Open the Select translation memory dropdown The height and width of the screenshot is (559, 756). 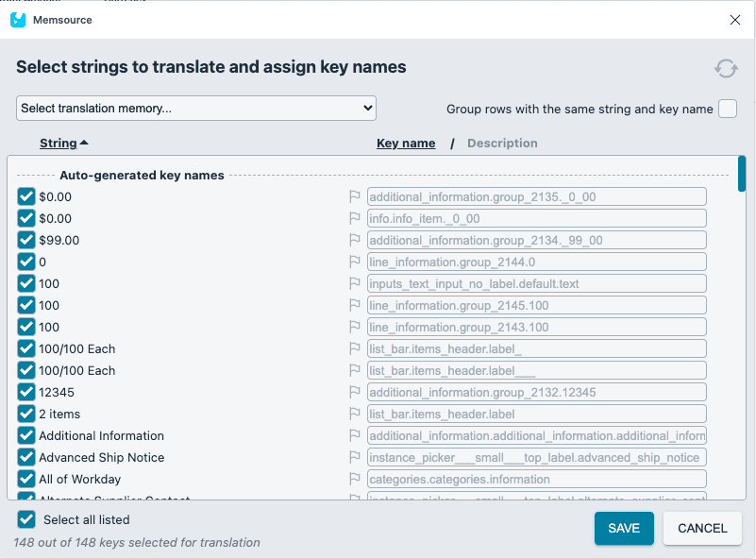click(196, 109)
